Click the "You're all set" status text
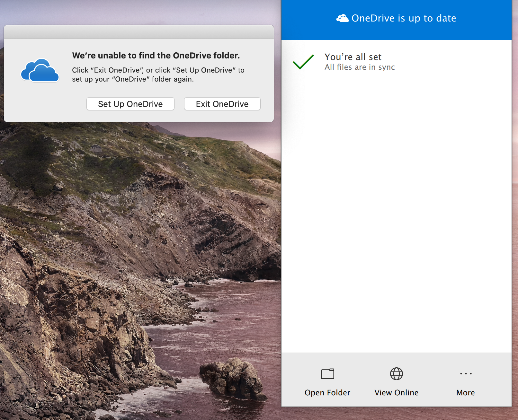 353,57
